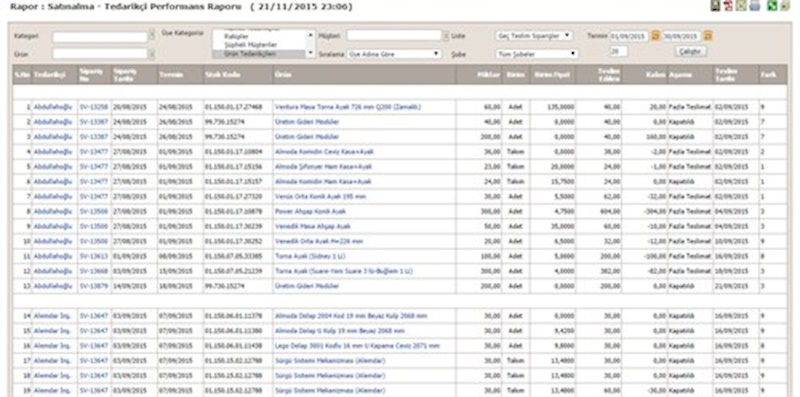Open the Şube dropdown showing Tüm Şubeler
The width and height of the screenshot is (800, 397).
537,54
